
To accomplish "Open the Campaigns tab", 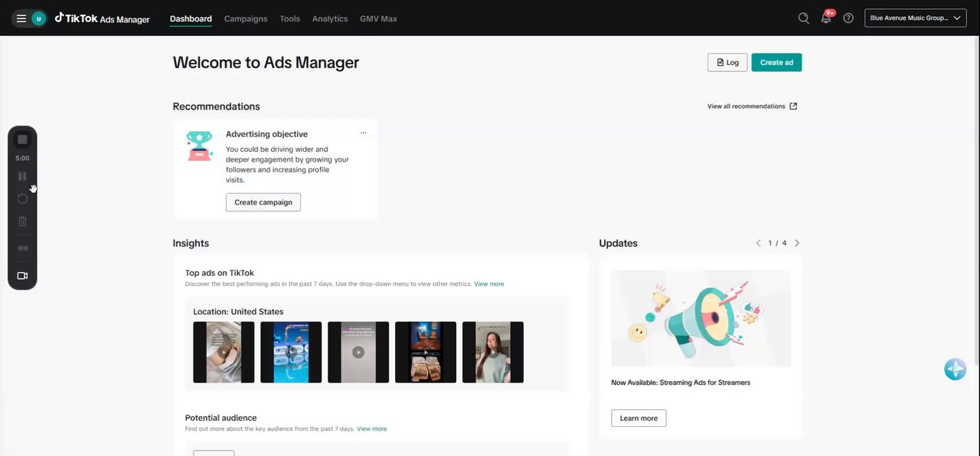I will tap(246, 18).
